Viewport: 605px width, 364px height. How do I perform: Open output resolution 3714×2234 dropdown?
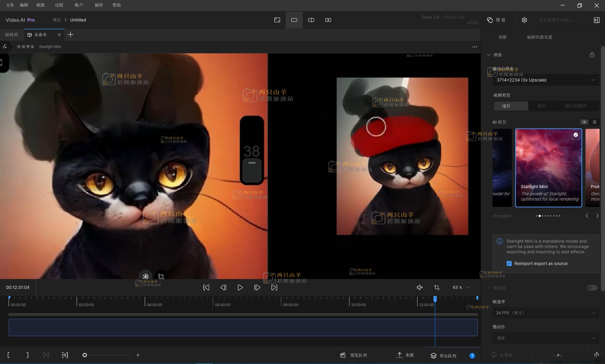(546, 80)
